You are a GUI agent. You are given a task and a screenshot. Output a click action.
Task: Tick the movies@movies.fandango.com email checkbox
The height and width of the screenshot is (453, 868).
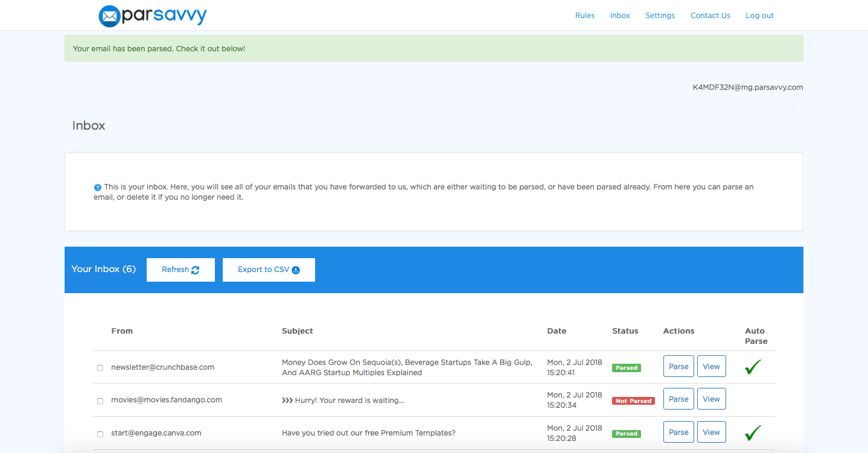(100, 401)
